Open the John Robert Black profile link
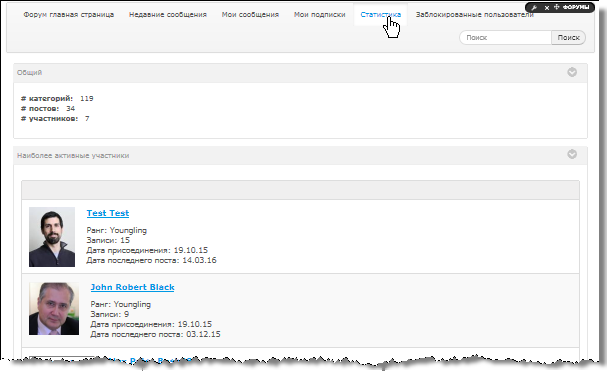 click(132, 287)
